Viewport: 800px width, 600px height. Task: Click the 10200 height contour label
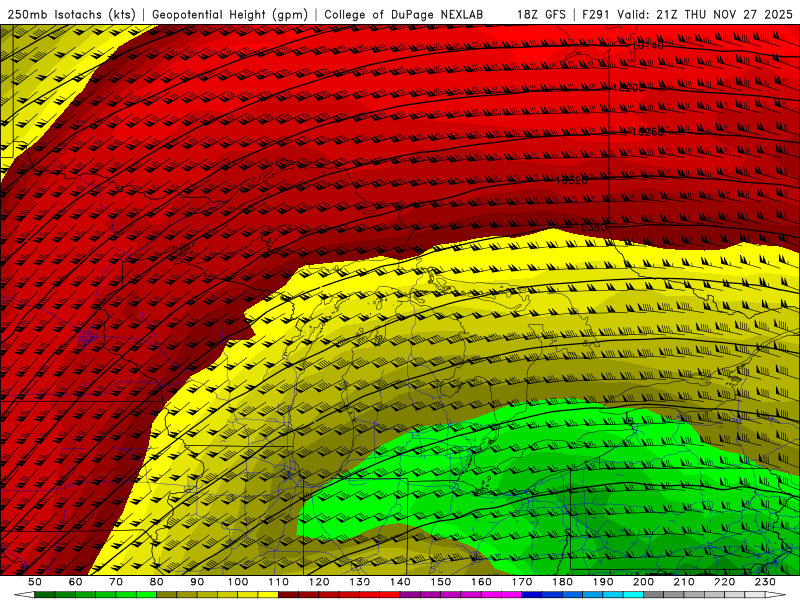tap(629, 88)
